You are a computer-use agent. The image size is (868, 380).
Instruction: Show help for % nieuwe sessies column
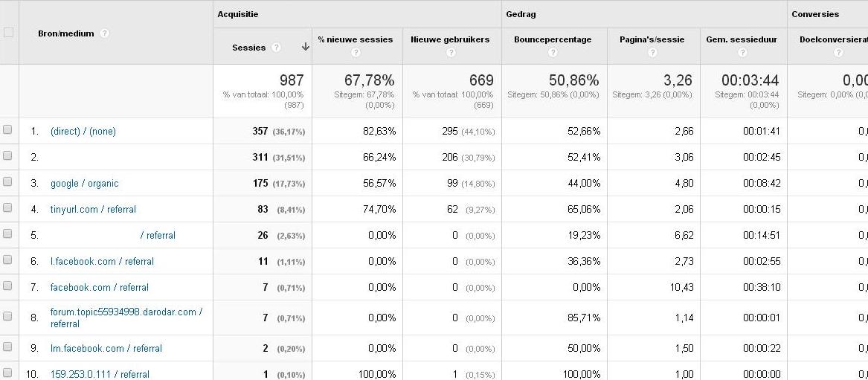point(356,53)
